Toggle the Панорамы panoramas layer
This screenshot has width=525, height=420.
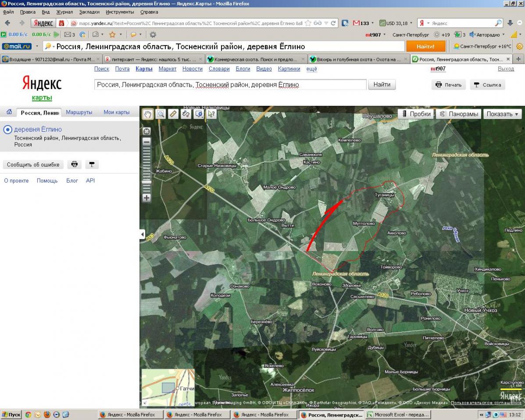[x=458, y=114]
